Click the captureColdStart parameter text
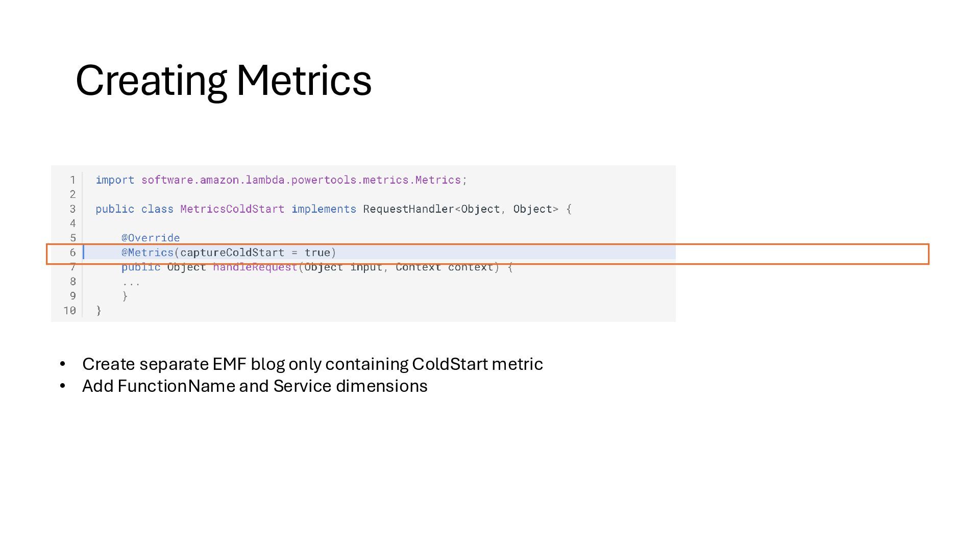The image size is (980, 551). (232, 253)
